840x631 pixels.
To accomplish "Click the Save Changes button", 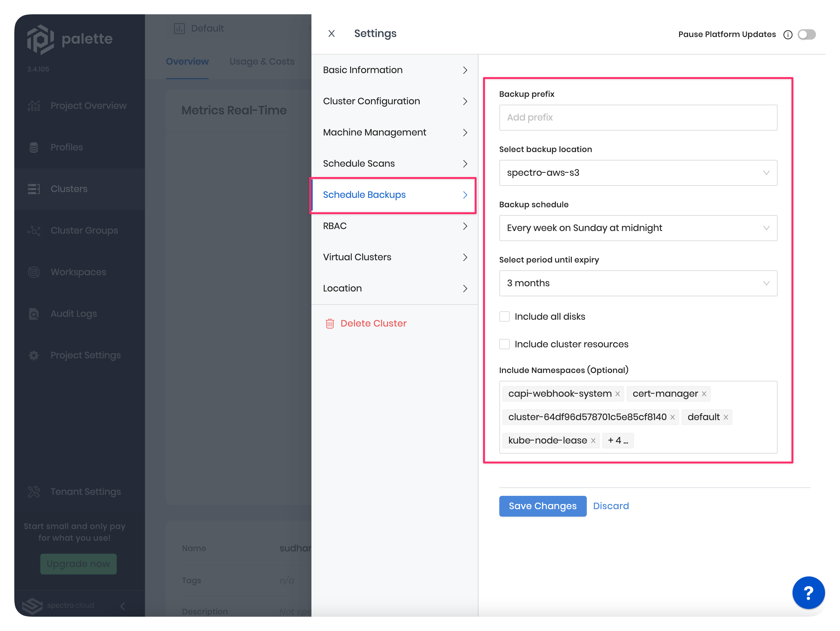I will (x=542, y=506).
